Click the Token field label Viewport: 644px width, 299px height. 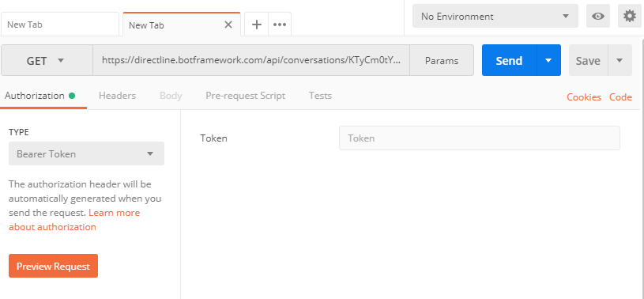point(213,138)
